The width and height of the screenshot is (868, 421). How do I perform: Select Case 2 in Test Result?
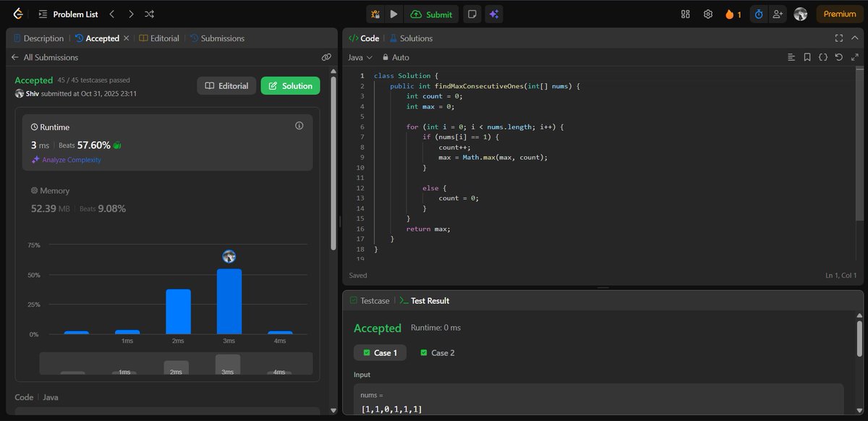click(x=437, y=352)
